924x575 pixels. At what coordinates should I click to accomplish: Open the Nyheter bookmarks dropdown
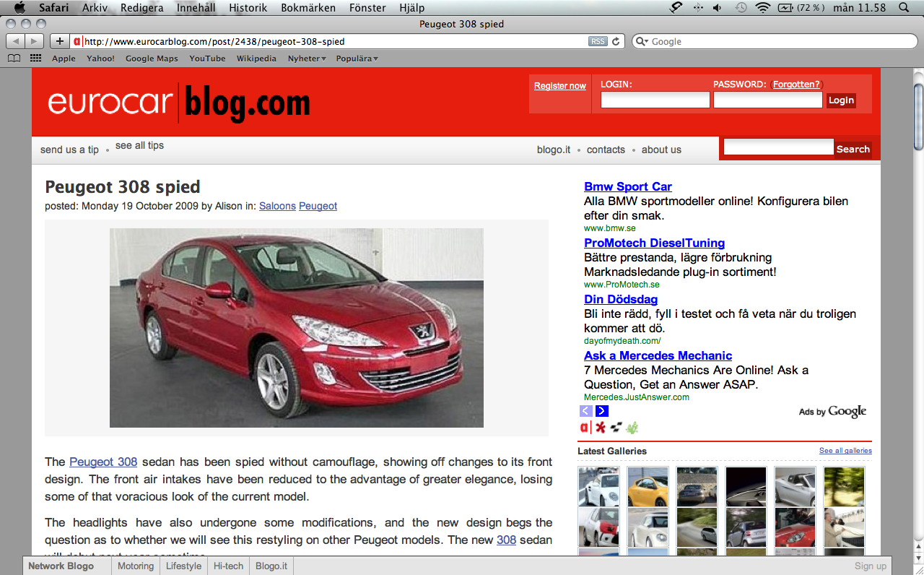[307, 59]
